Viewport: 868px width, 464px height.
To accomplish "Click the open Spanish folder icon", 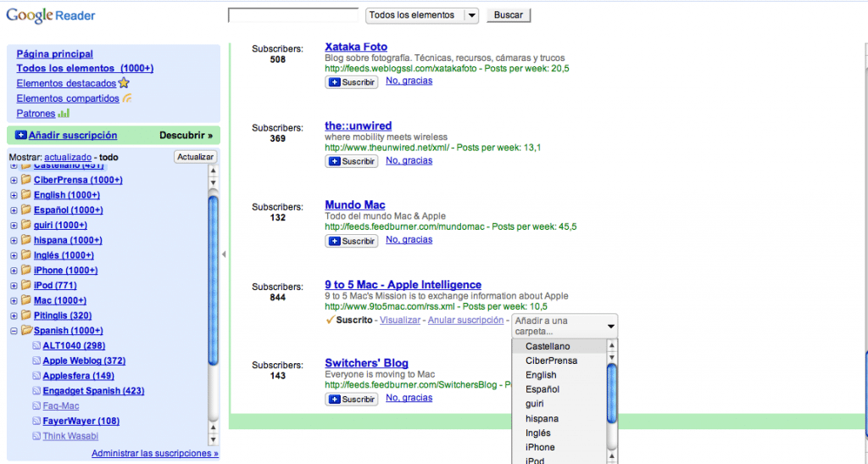I will (x=26, y=330).
